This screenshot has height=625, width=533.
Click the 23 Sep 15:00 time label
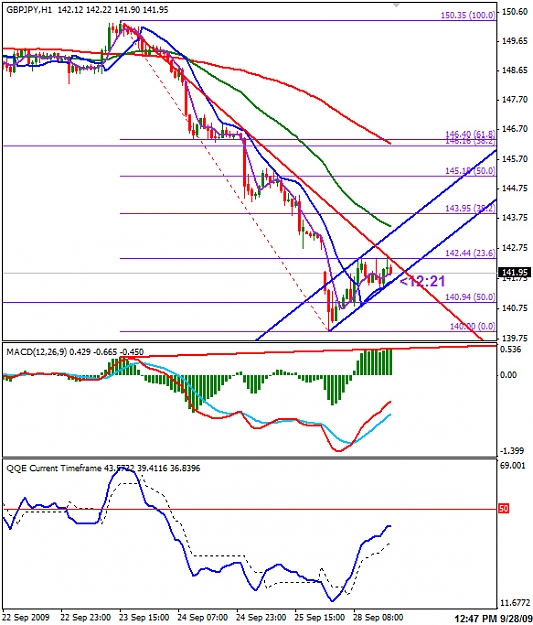(145, 618)
